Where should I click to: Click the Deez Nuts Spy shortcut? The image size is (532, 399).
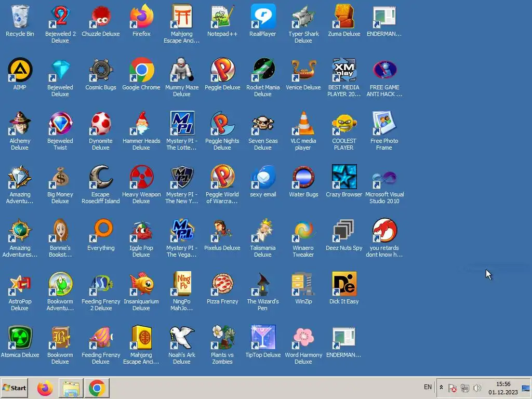(344, 230)
